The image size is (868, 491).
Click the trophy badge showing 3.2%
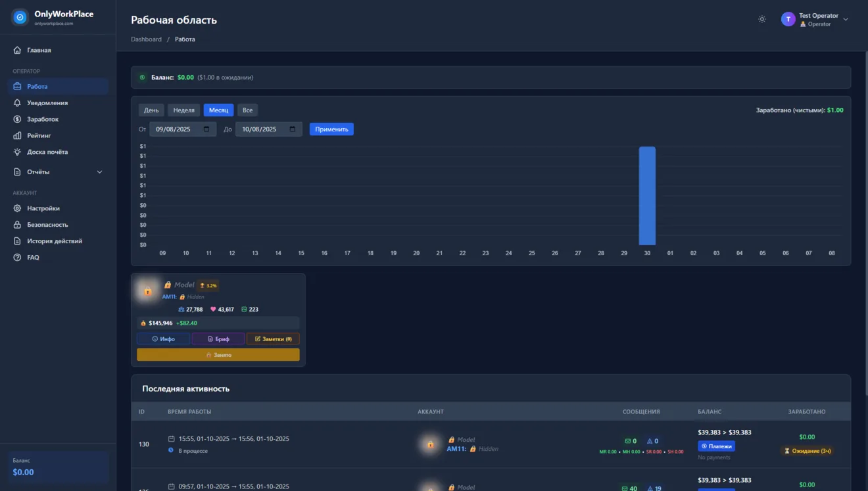point(208,285)
